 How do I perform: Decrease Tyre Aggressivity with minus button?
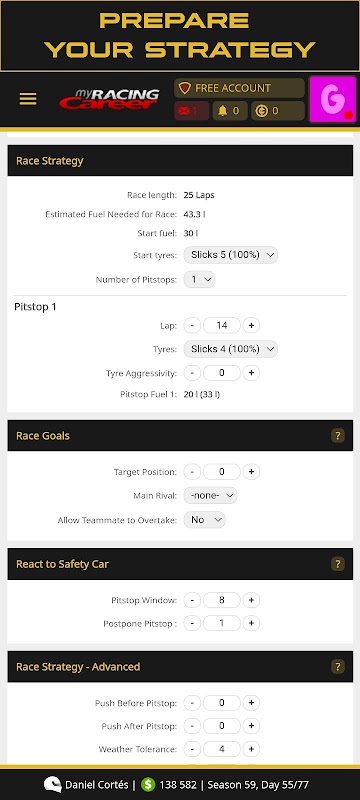click(192, 373)
